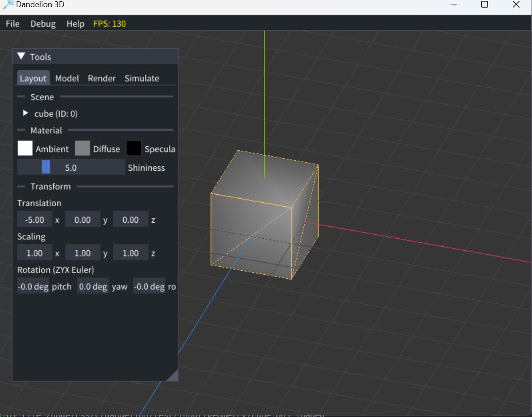The height and width of the screenshot is (417, 532).
Task: Open the Help menu
Action: tap(75, 24)
